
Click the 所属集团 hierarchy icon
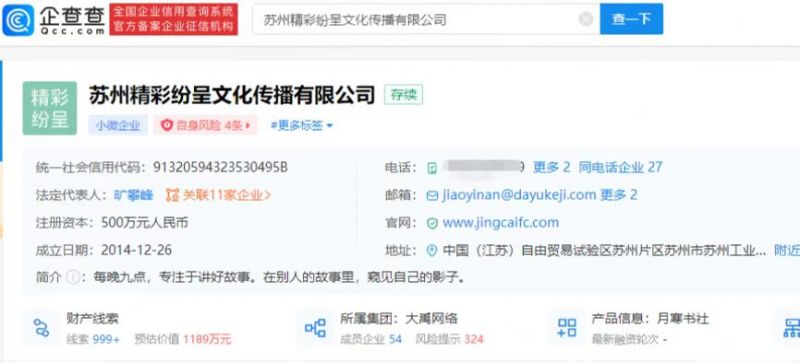pyautogui.click(x=315, y=327)
